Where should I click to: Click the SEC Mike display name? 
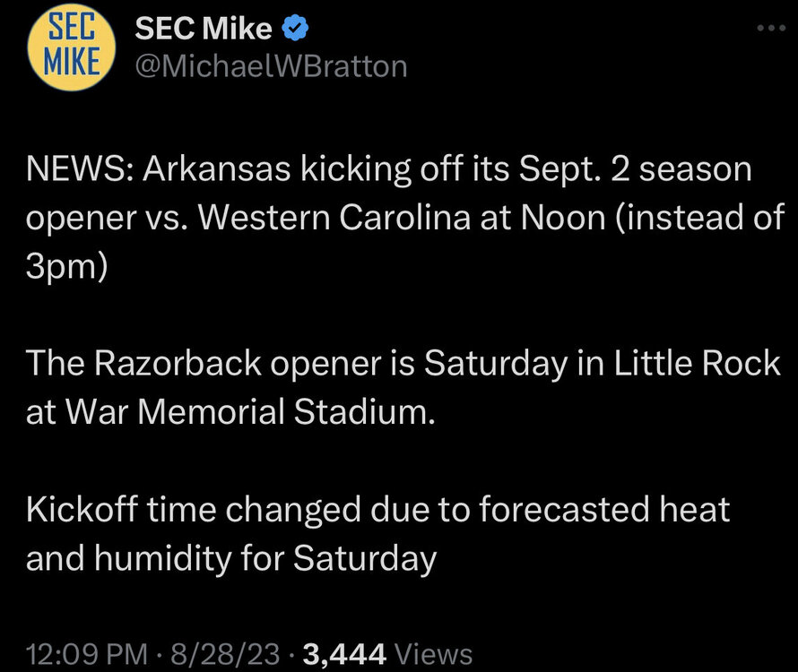pos(204,29)
